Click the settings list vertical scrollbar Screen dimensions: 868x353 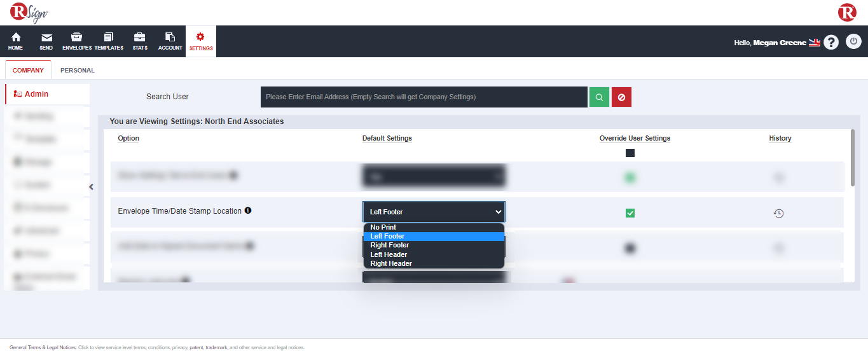coord(853,158)
